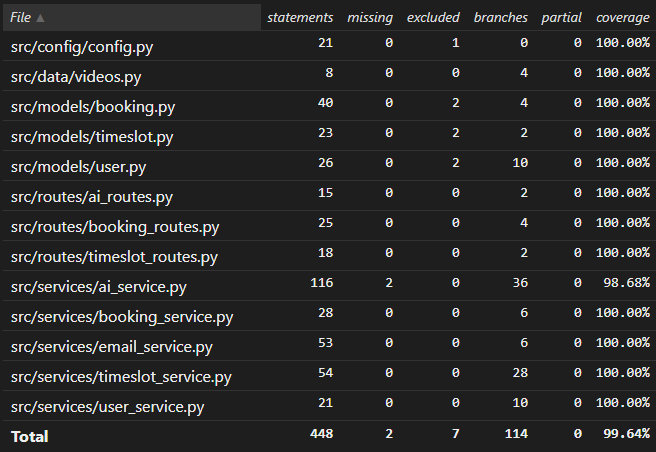Sort by excluded column header
656x452 pixels.
(x=433, y=18)
